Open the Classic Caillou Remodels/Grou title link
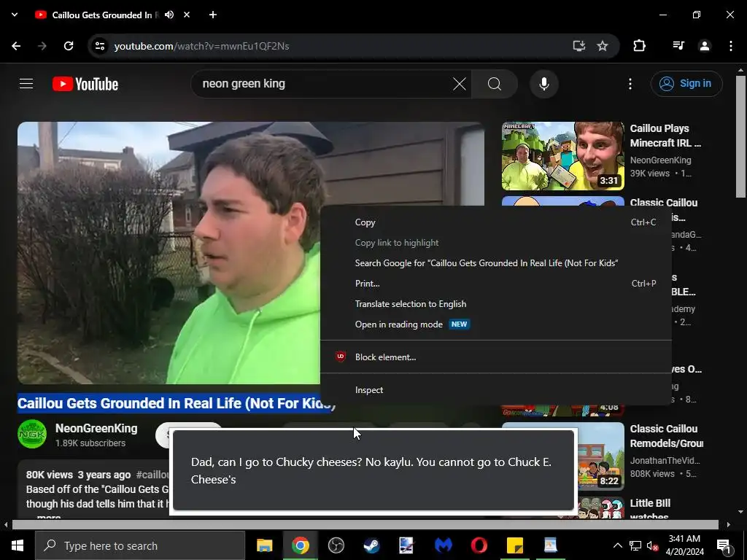747x560 pixels. click(666, 436)
